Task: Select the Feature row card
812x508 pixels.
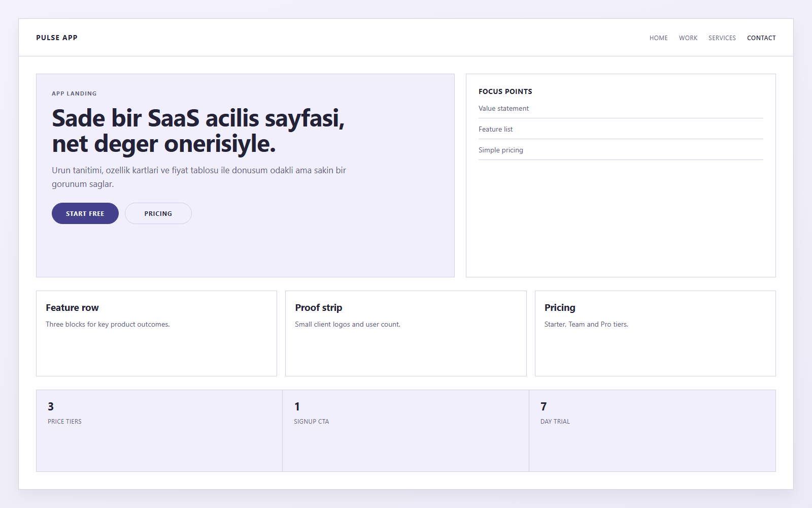Action: (72, 307)
